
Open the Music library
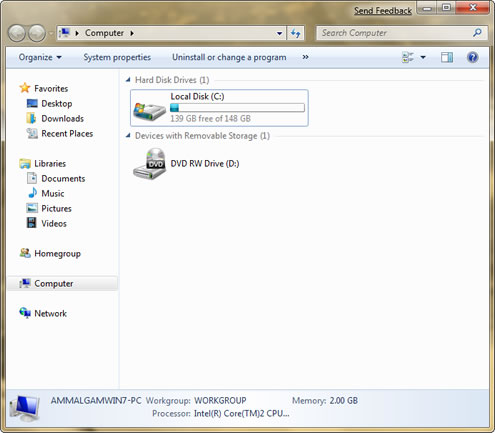point(53,194)
